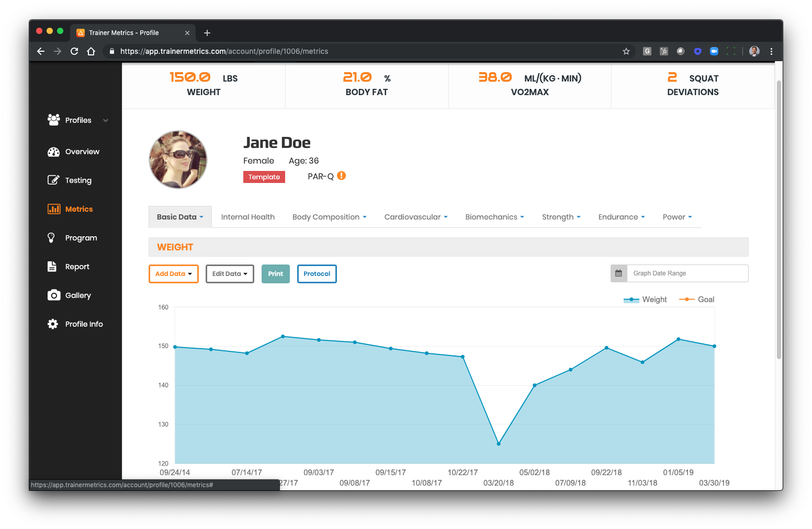Open the Profiles sidebar icon
The width and height of the screenshot is (812, 529).
pyautogui.click(x=53, y=120)
